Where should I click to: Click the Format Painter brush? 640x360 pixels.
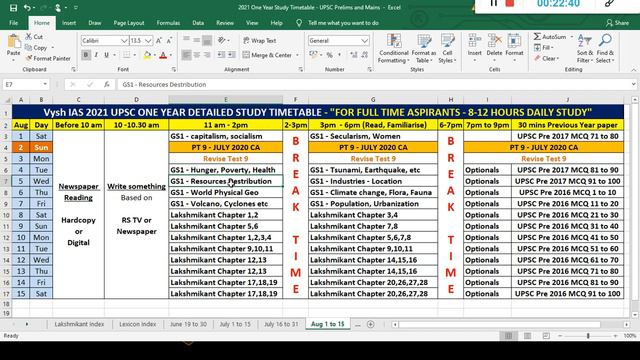[x=29, y=58]
